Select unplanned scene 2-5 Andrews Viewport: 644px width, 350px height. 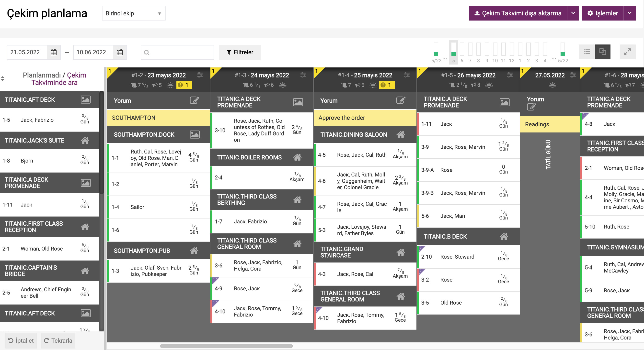pos(50,293)
